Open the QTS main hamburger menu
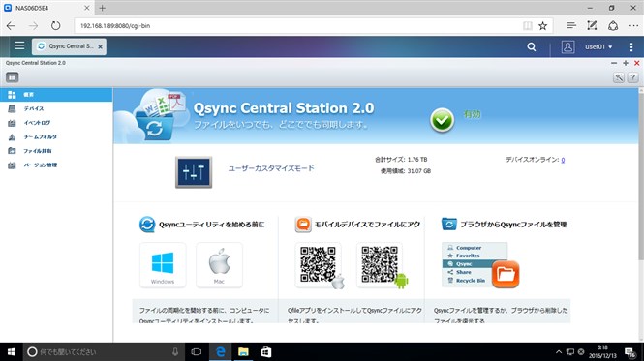Viewport: 644px width, 361px height. 19,46
